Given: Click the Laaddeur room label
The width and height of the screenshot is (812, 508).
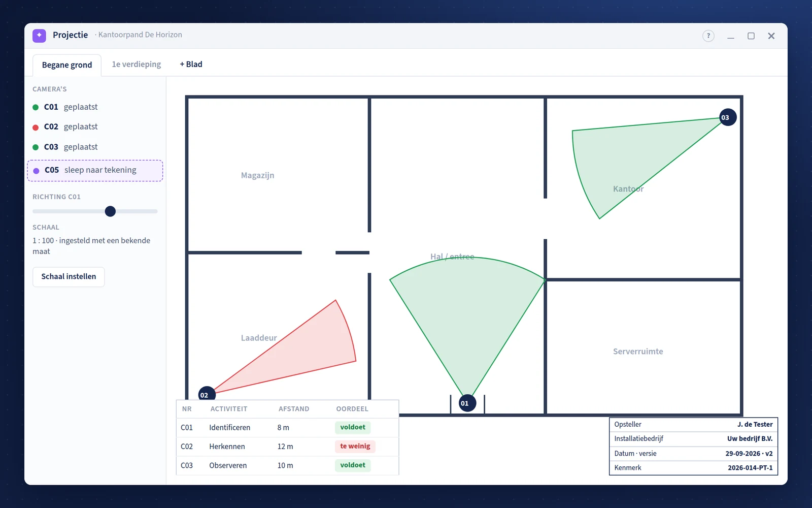Looking at the screenshot, I should coord(259,338).
